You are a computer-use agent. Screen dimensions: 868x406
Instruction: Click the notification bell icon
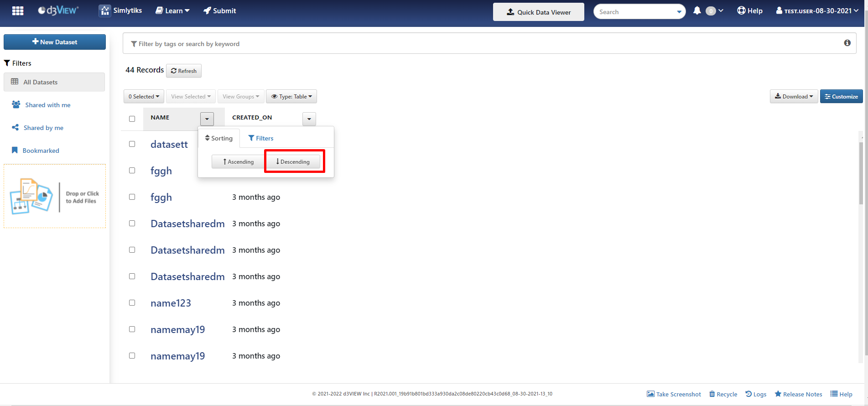pyautogui.click(x=697, y=10)
